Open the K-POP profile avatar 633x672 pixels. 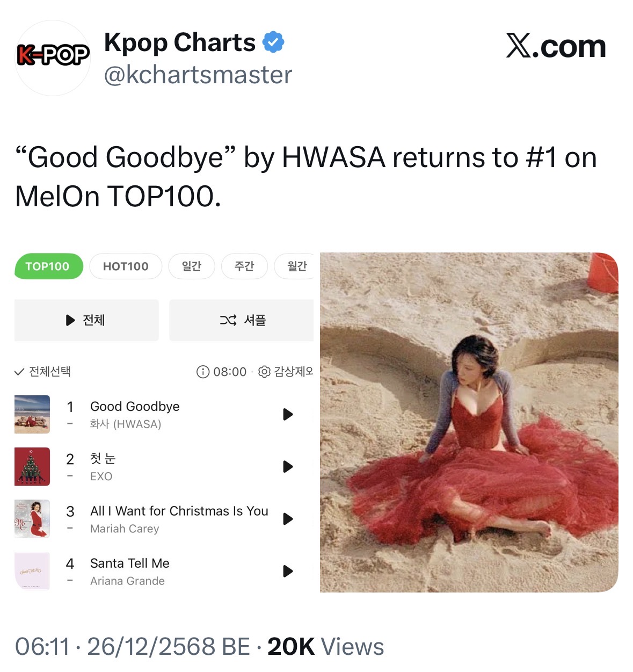click(x=53, y=58)
